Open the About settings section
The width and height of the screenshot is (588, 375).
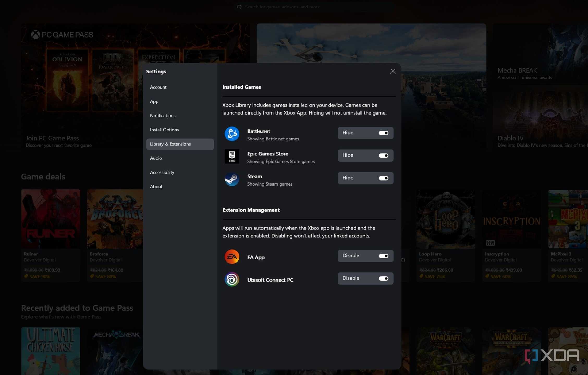[x=180, y=187]
